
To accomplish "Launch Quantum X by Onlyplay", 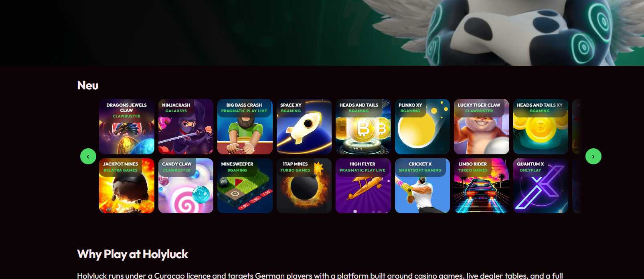I will coord(541,186).
